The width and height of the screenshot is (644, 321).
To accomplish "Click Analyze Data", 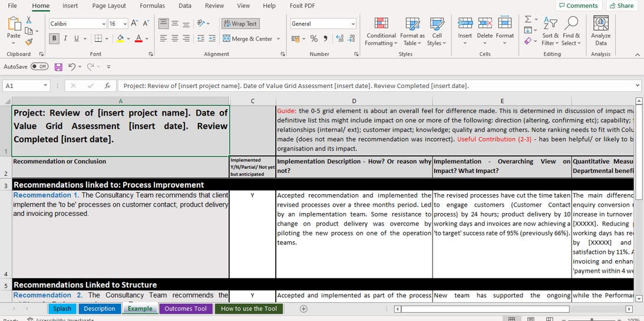I will [601, 32].
